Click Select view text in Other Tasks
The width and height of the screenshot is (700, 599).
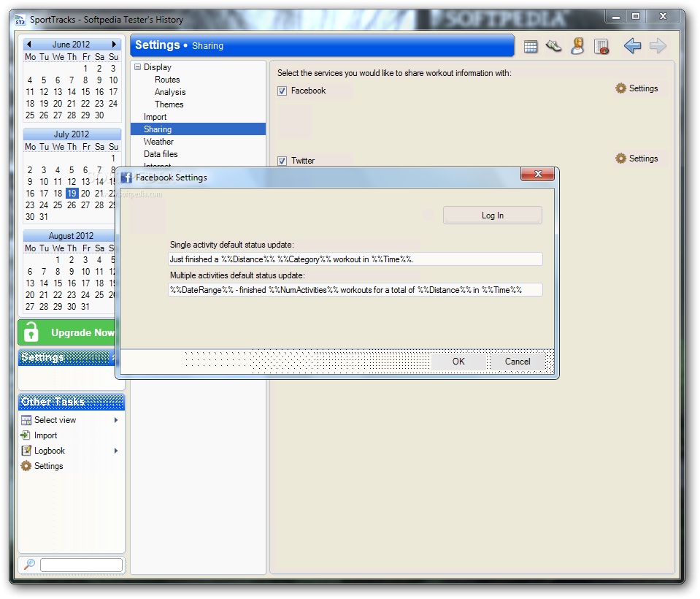[55, 420]
